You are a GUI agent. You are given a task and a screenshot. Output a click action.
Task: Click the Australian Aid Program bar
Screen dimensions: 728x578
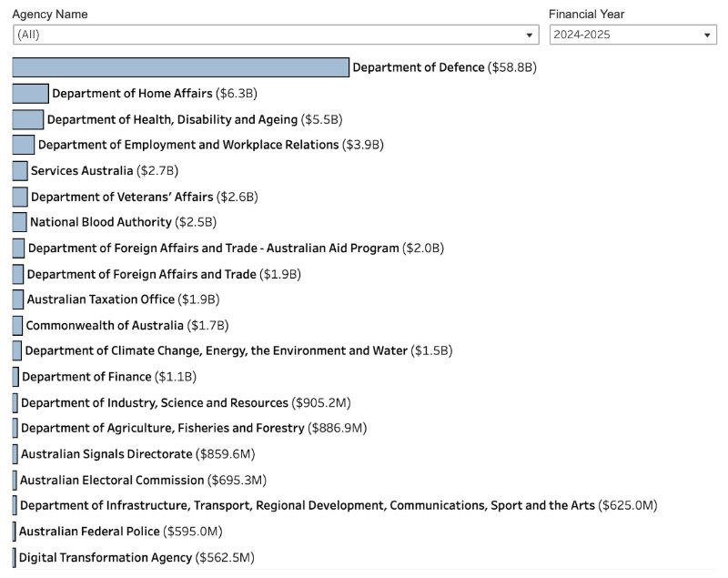click(16, 248)
